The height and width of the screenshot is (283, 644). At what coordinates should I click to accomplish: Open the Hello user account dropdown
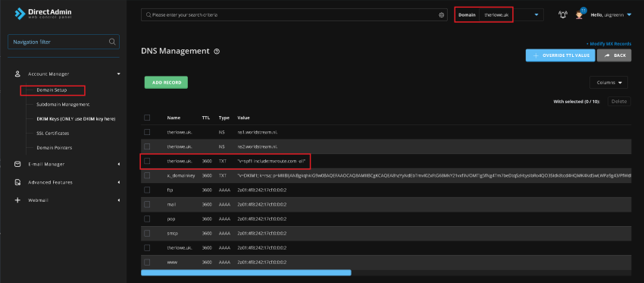point(611,15)
